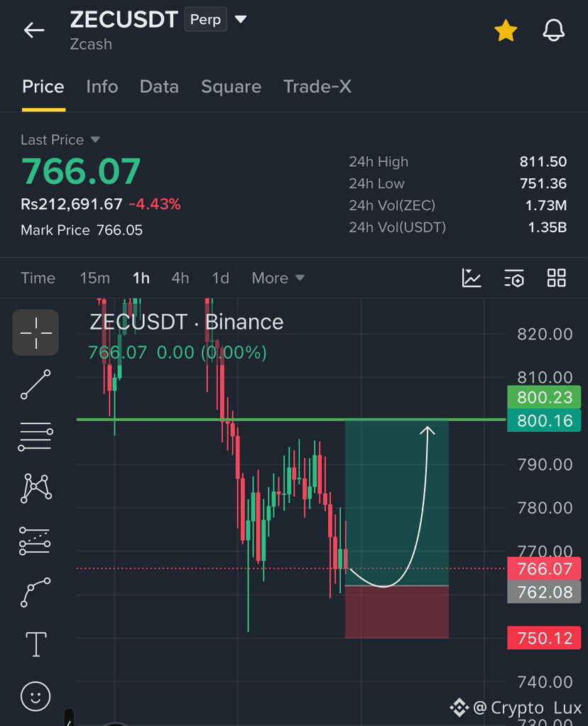Open the Price tab
Screen dimensions: 588x726
coord(43,87)
